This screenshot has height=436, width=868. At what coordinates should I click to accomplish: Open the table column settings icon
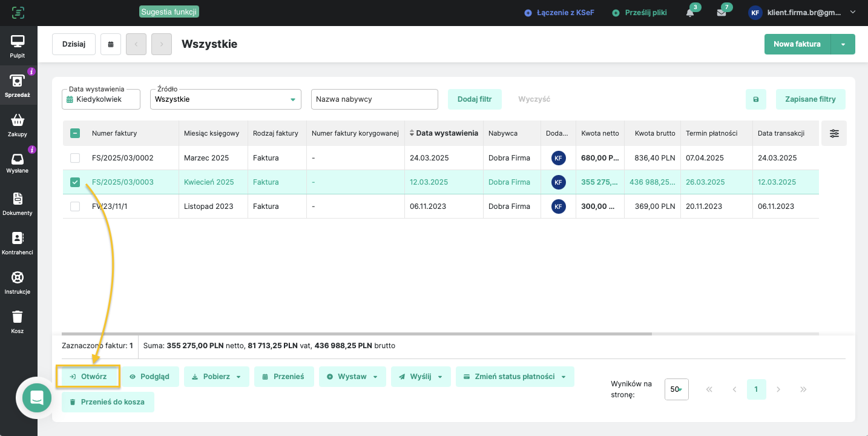[x=834, y=134]
